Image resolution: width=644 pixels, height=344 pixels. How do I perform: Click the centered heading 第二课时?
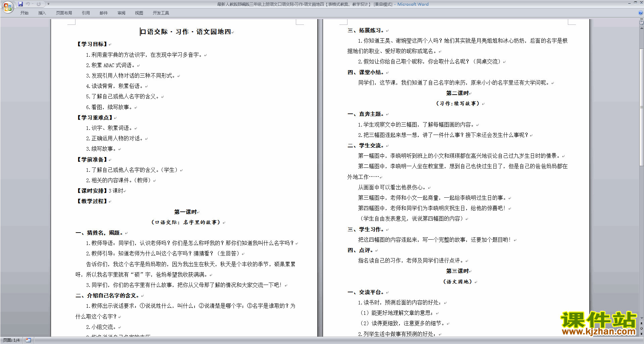point(458,93)
